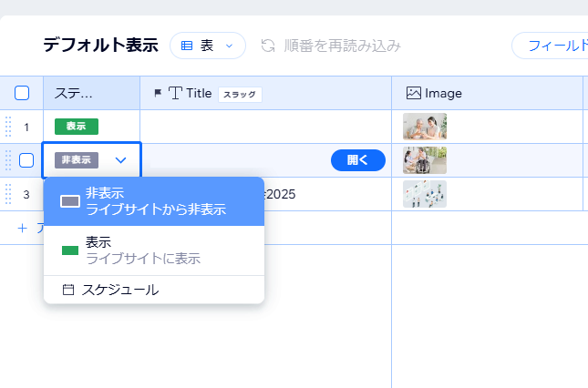The width and height of the screenshot is (588, 388).
Task: Click the Title column header
Action: pyautogui.click(x=265, y=93)
